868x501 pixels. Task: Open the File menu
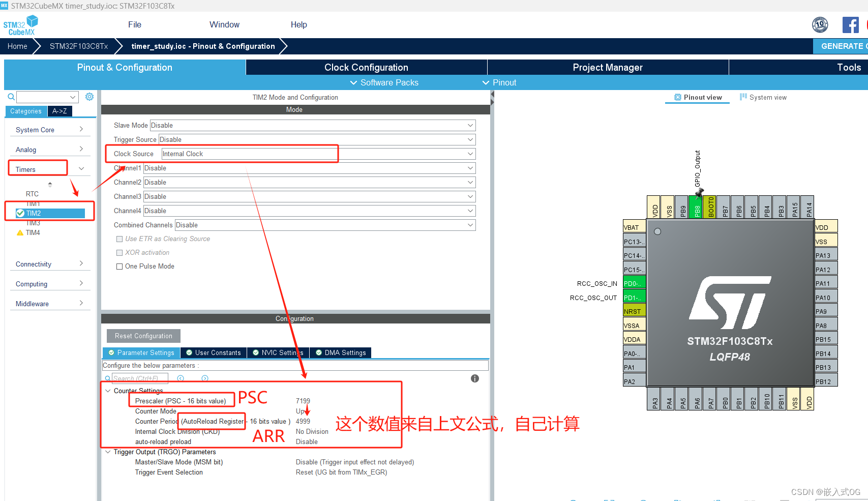tap(135, 24)
